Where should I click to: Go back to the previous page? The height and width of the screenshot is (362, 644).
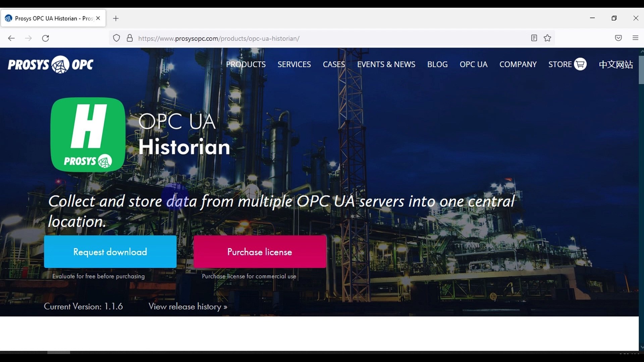(x=11, y=38)
